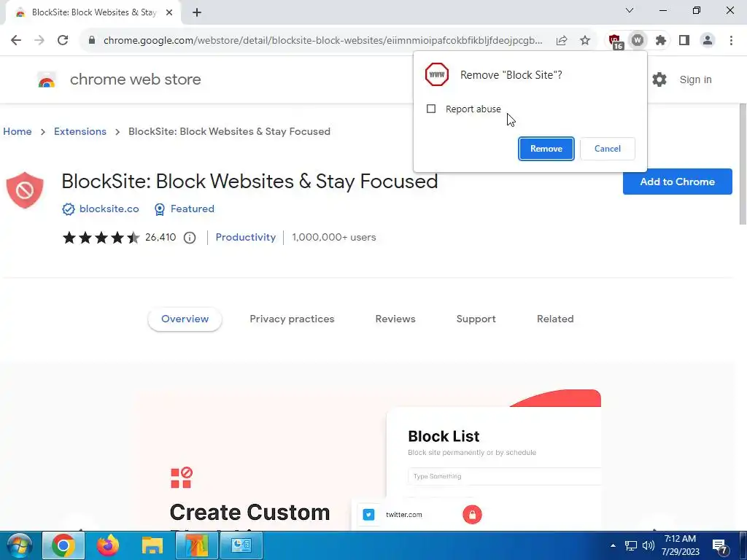Open the tab search chevron
Screen dimensions: 747x560
pyautogui.click(x=630, y=10)
